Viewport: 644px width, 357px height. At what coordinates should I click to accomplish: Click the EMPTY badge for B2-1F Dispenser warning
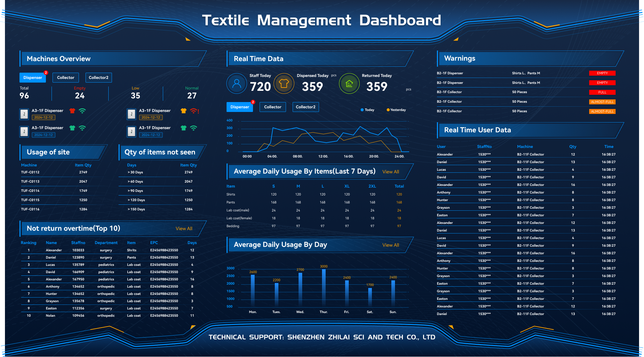click(x=602, y=73)
